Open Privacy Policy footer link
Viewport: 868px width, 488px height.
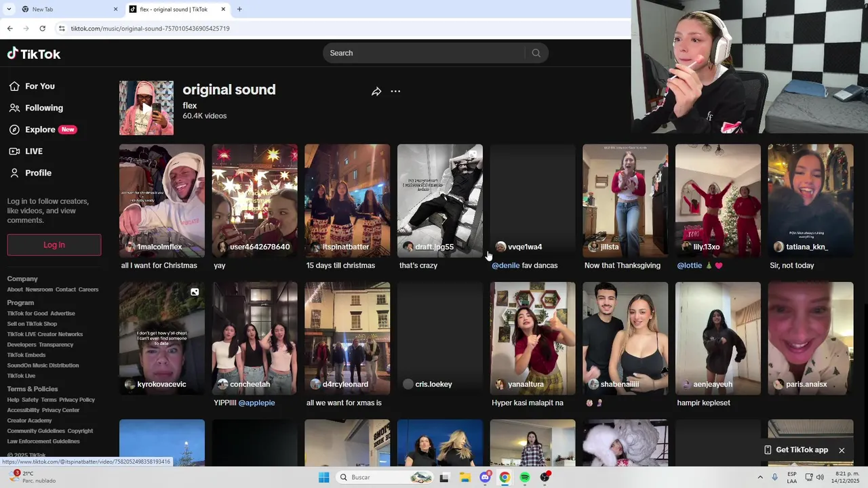pyautogui.click(x=77, y=400)
